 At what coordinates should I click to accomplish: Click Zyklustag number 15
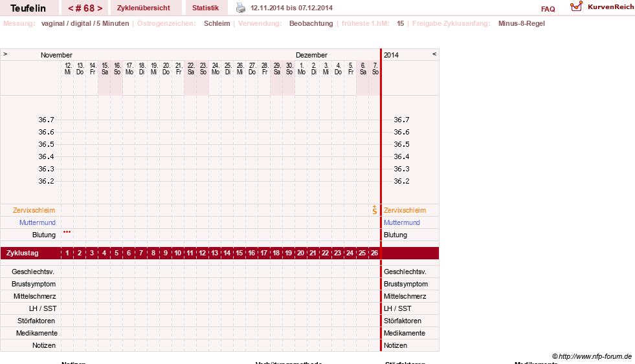240,253
